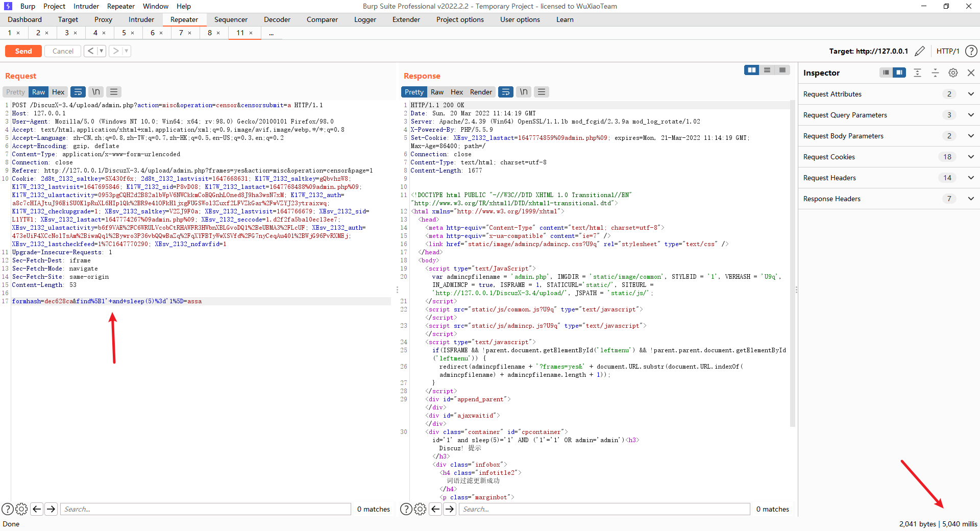Open the Project menu
Viewport: 980px width, 531px height.
54,6
